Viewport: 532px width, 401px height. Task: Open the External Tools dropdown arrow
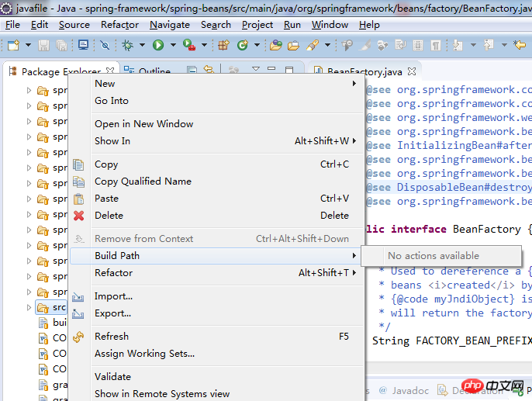pyautogui.click(x=204, y=45)
